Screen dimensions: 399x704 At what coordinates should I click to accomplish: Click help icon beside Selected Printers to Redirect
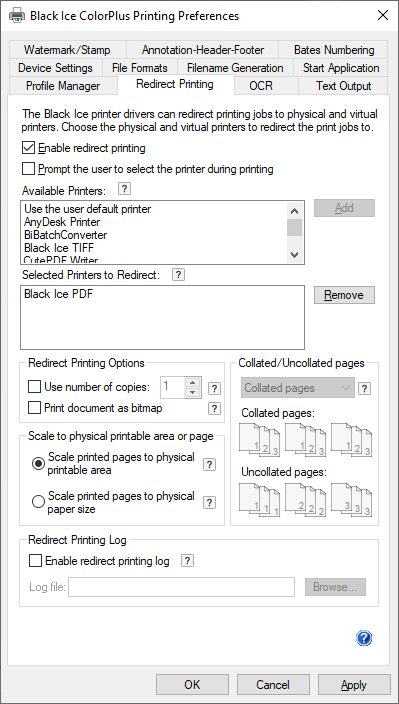(x=178, y=274)
